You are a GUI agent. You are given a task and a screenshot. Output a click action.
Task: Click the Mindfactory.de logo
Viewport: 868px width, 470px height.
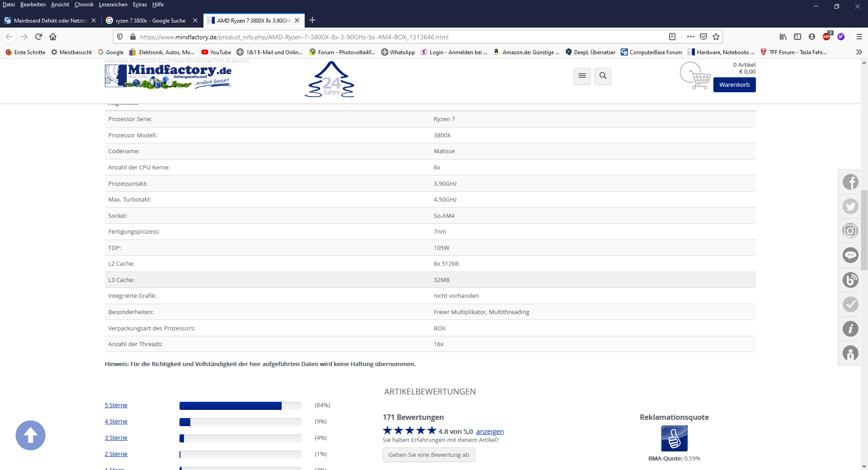(x=168, y=76)
